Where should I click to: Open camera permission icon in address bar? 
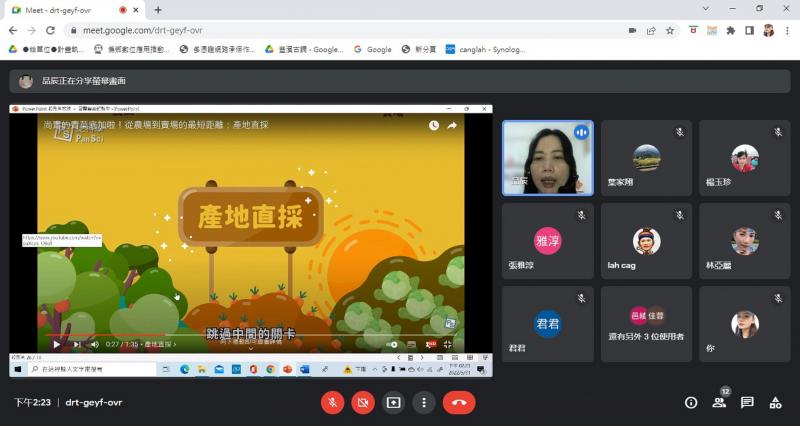coord(632,31)
